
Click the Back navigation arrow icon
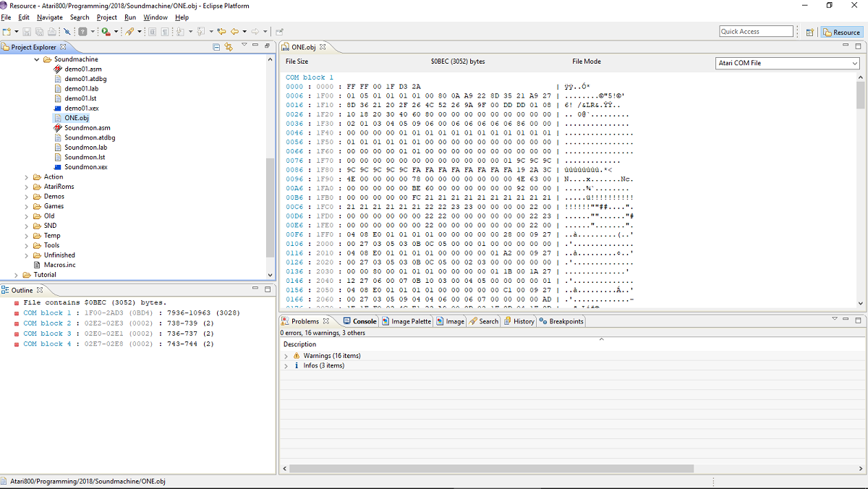click(234, 32)
